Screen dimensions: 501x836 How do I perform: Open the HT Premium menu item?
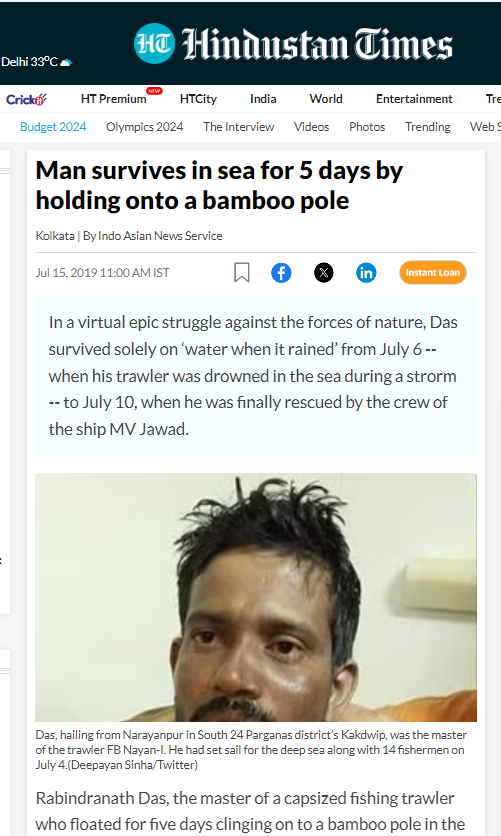[x=114, y=99]
